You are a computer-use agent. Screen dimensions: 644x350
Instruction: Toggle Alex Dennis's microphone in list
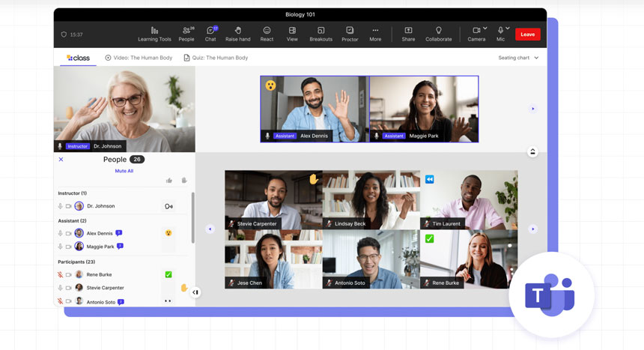(x=61, y=233)
